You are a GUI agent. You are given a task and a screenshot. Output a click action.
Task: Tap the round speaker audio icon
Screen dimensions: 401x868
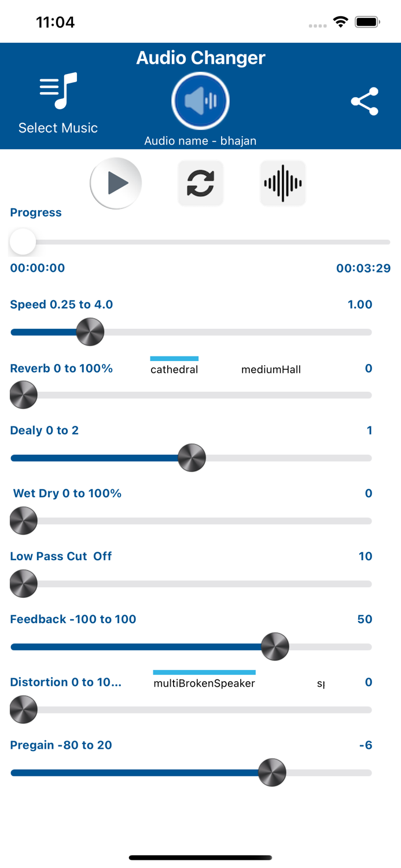point(200,101)
